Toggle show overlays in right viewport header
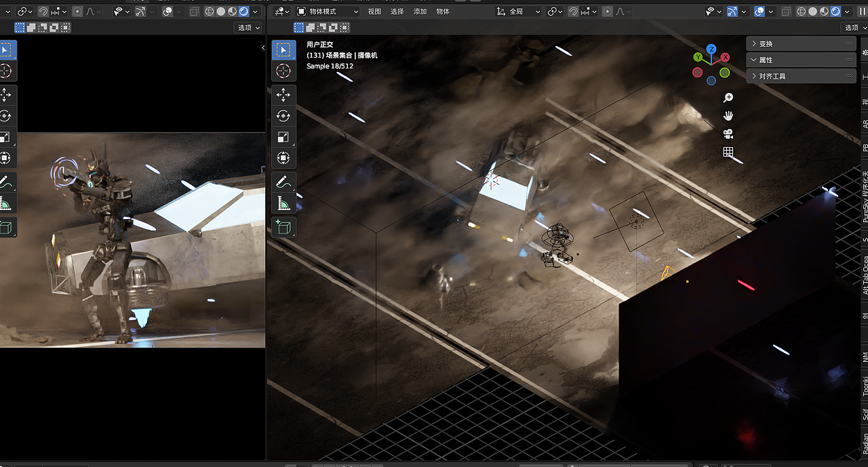 [x=759, y=12]
